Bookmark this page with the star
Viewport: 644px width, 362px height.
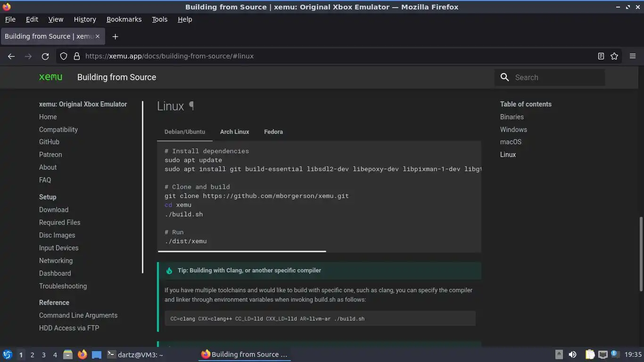click(614, 56)
